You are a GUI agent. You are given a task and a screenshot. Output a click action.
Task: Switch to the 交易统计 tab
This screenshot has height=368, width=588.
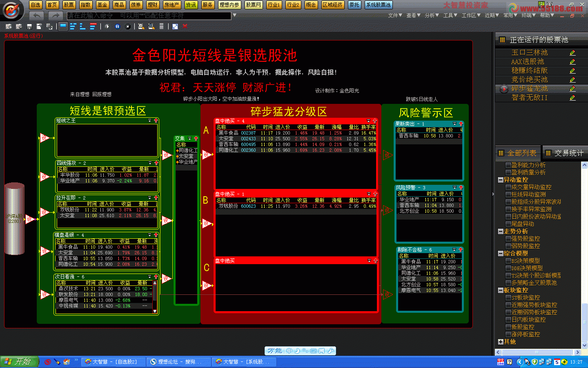565,153
